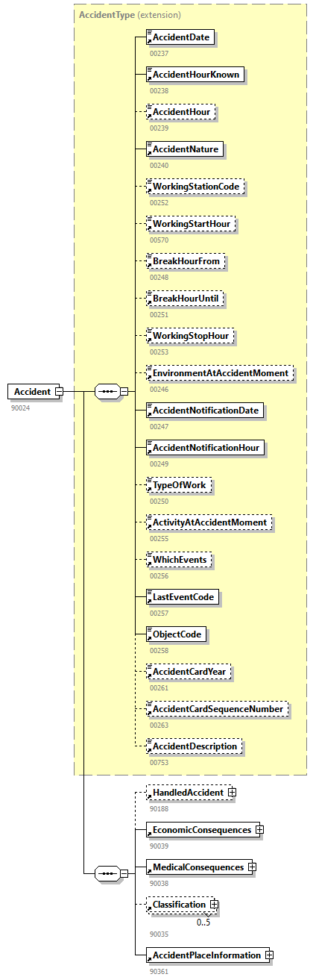Select the MedicalConsequences element box

coord(197,867)
